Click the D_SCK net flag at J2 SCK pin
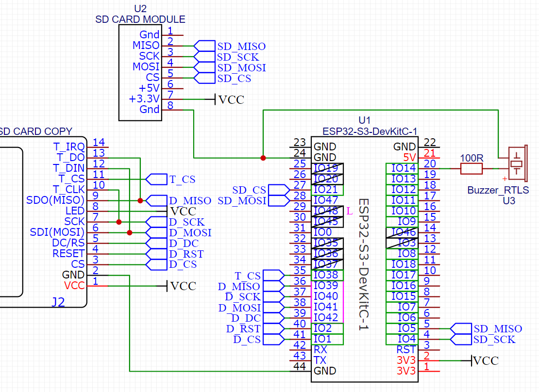Image resolution: width=539 pixels, height=392 pixels. pos(156,222)
